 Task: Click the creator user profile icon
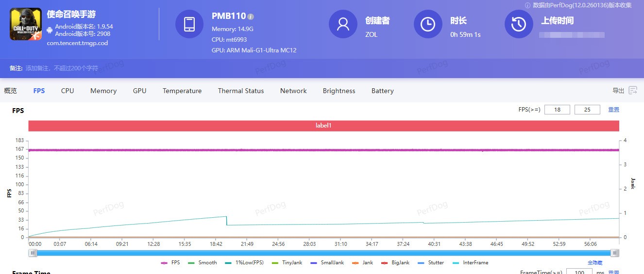[x=343, y=24]
